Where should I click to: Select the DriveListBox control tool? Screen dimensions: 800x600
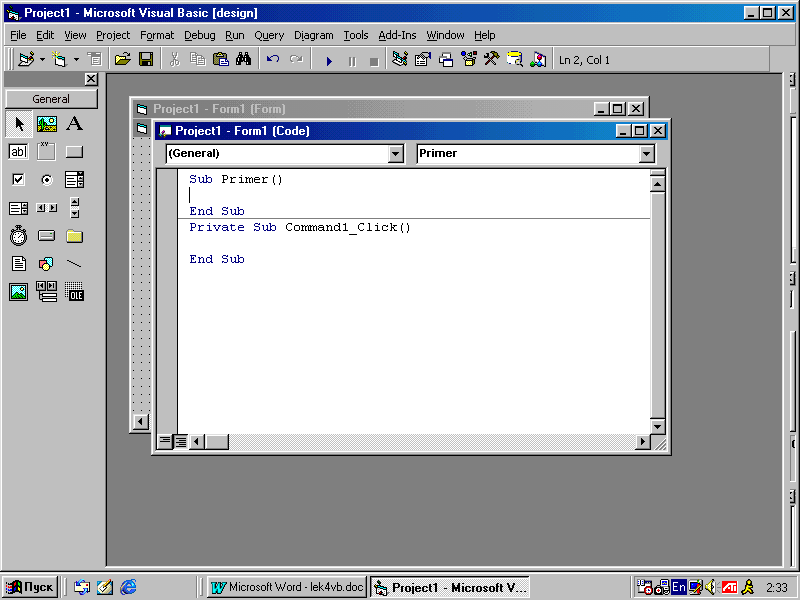[46, 236]
